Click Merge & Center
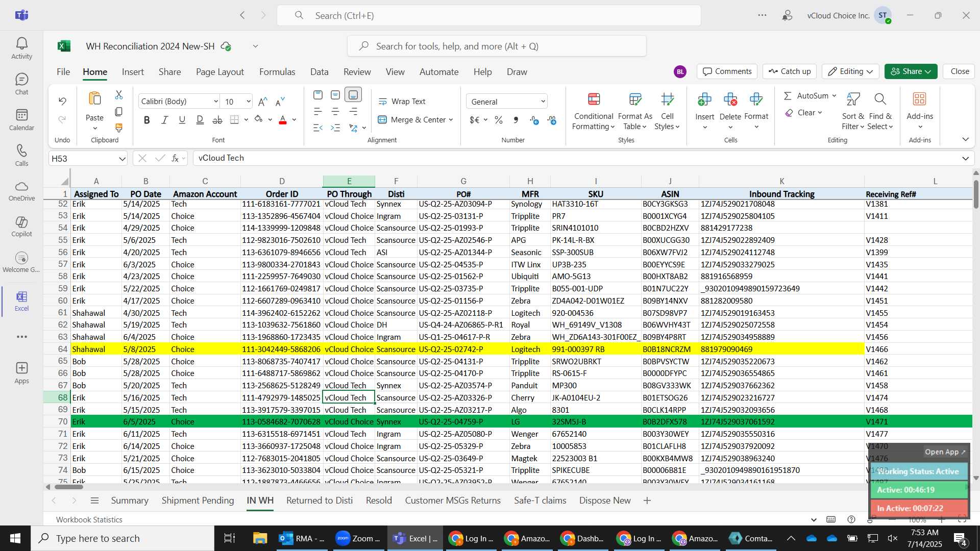The height and width of the screenshot is (551, 980). (415, 119)
